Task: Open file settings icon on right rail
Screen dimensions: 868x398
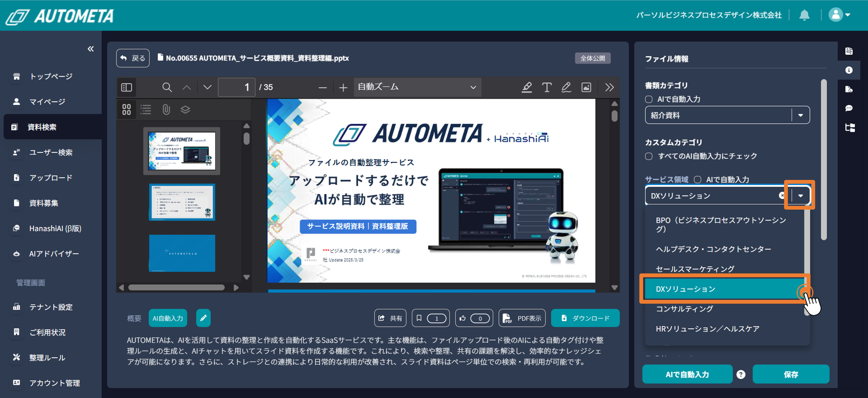Action: pos(849,89)
